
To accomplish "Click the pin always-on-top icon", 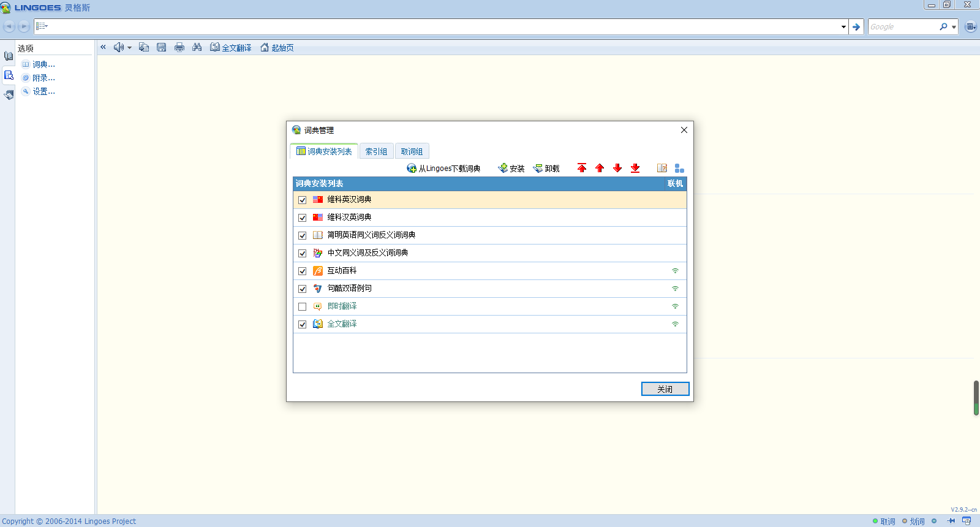I will click(951, 521).
